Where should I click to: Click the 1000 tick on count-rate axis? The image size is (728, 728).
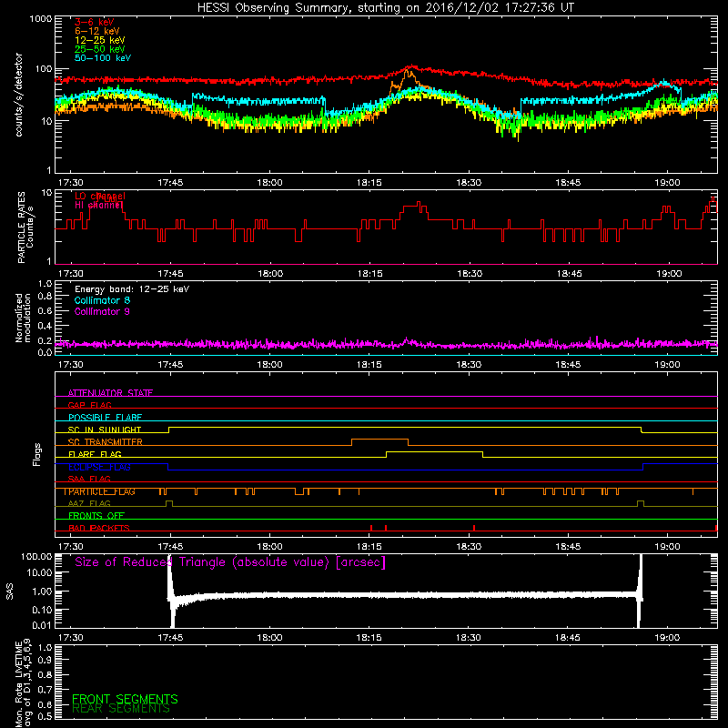coord(40,19)
